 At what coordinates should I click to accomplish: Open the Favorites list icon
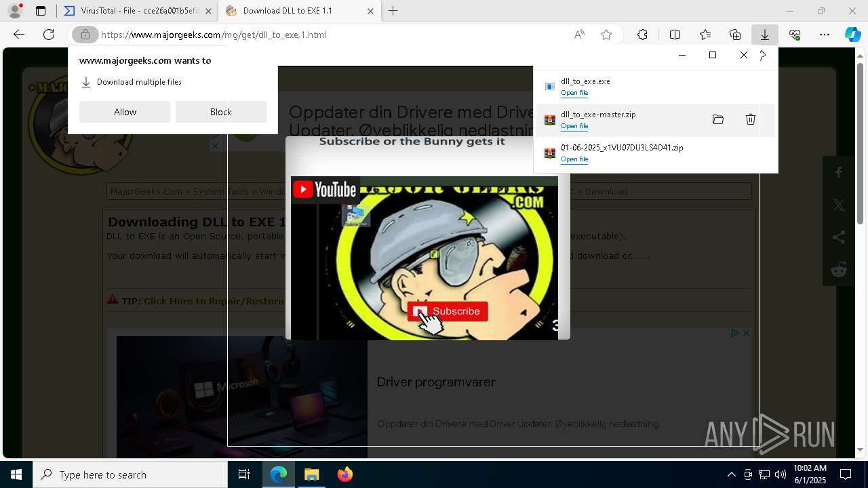tap(705, 35)
